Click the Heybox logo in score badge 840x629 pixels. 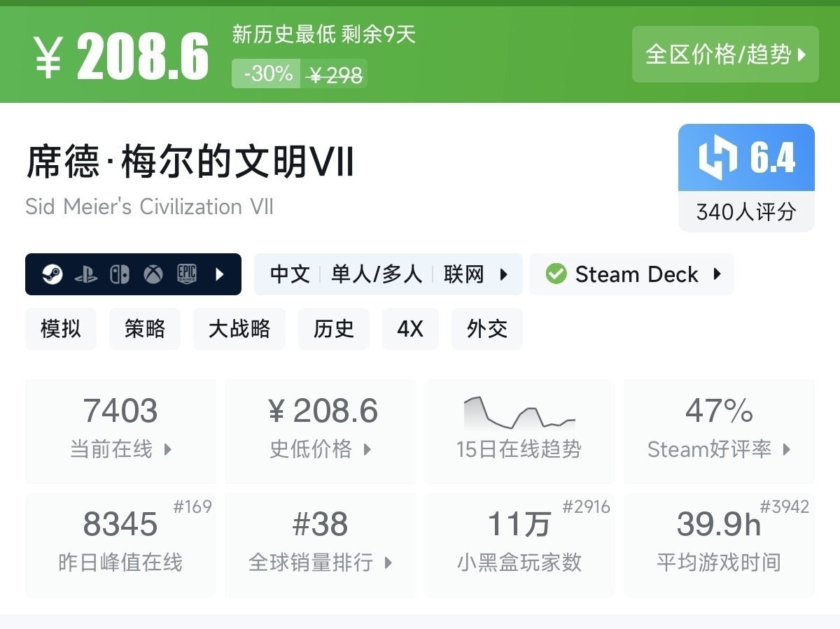717,157
